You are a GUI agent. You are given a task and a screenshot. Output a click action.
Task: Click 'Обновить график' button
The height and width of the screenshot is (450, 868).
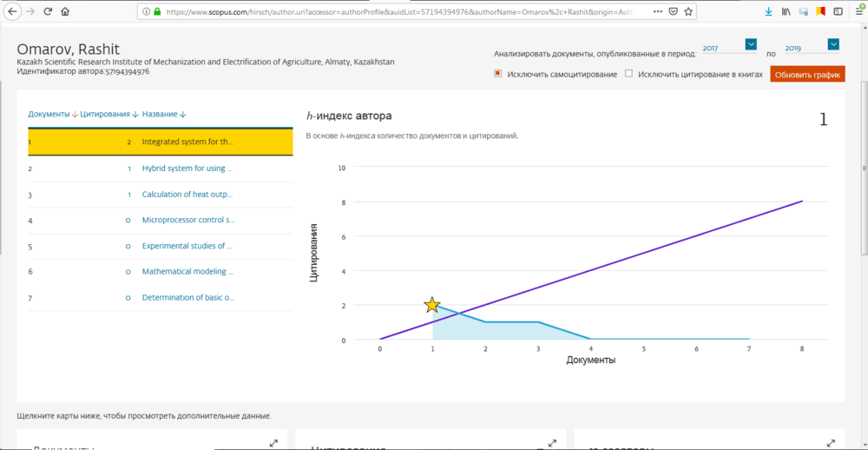[x=807, y=75]
